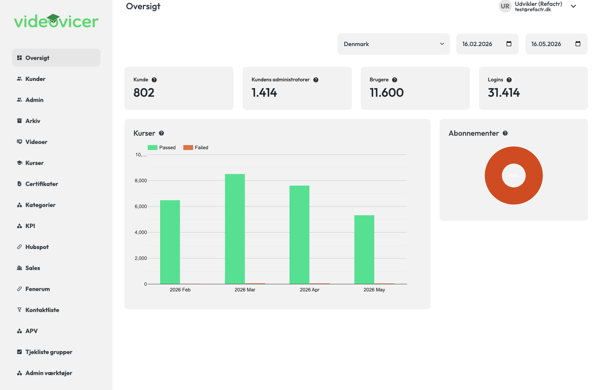Click the 2026 Mar green Passed bar
This screenshot has height=390, width=600.
coord(235,229)
